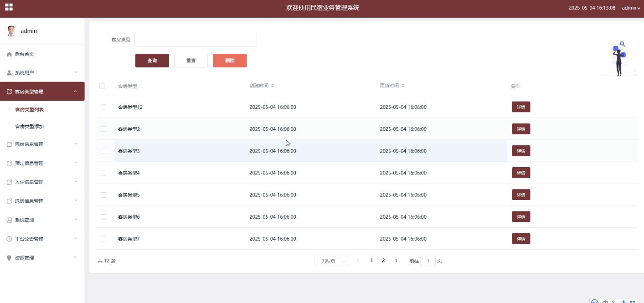The height and width of the screenshot is (303, 644).
Task: Click the home icon beside 后台首页
Action: click(x=9, y=54)
